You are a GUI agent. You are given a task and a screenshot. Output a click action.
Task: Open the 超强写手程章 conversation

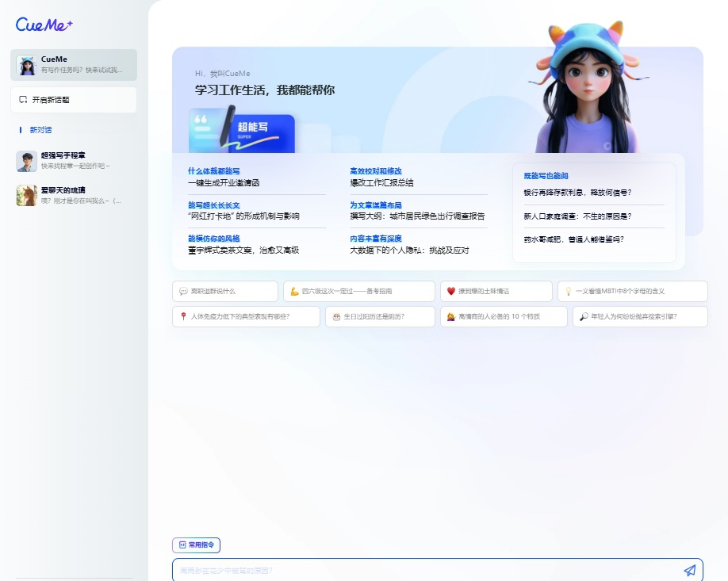click(75, 161)
